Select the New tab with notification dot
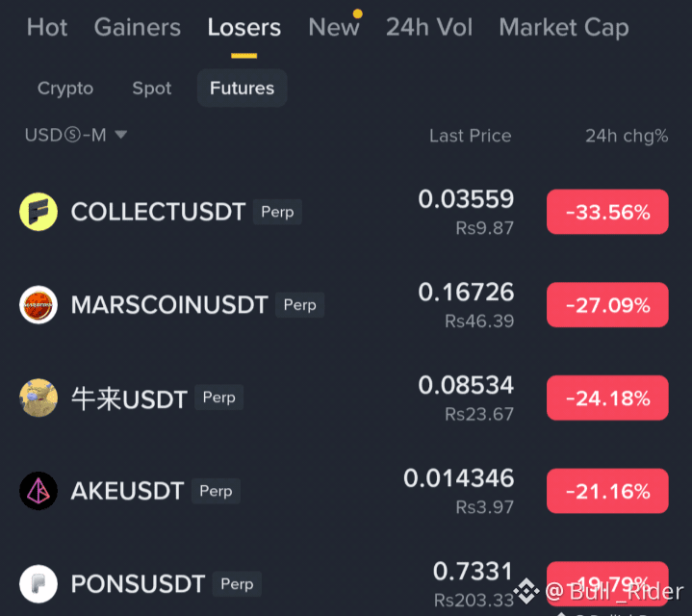This screenshot has width=692, height=616. (x=334, y=27)
